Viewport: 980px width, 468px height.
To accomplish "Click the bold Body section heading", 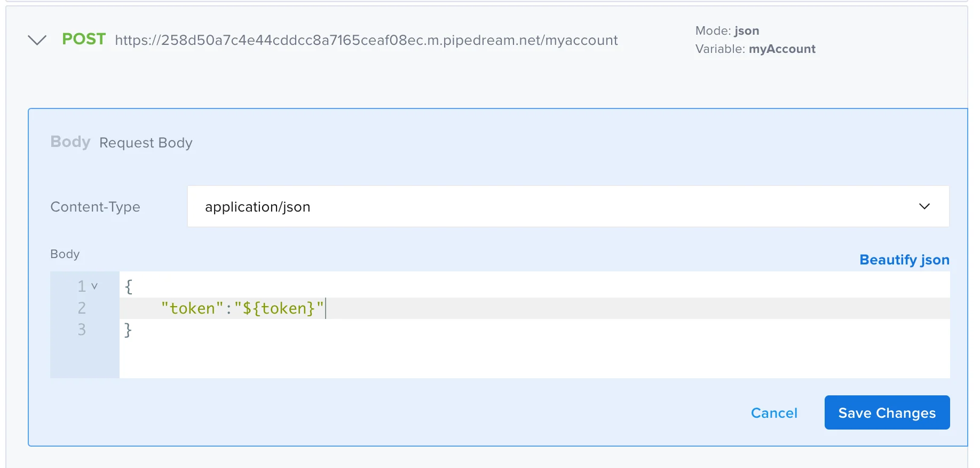I will pyautogui.click(x=70, y=142).
